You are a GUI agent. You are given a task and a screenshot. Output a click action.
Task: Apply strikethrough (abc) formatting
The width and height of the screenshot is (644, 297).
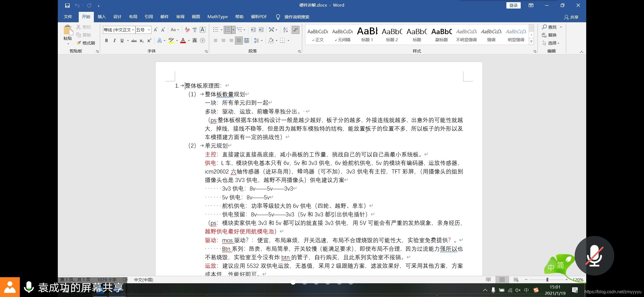pyautogui.click(x=134, y=41)
